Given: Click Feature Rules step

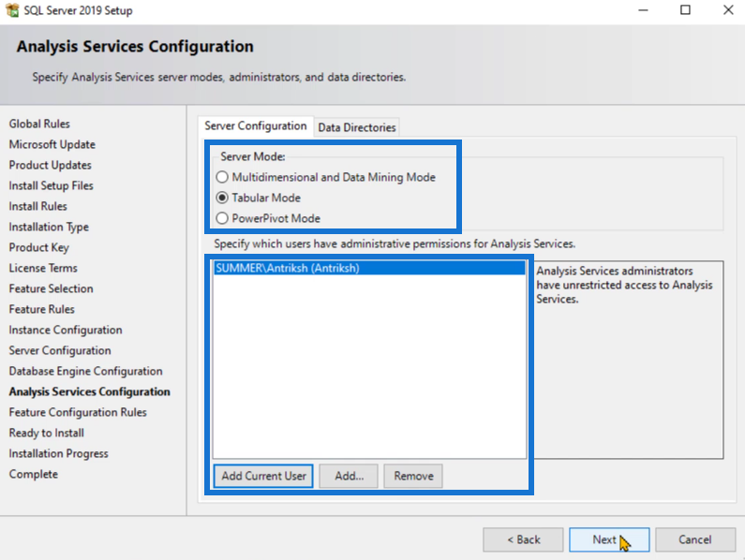Looking at the screenshot, I should coord(42,309).
